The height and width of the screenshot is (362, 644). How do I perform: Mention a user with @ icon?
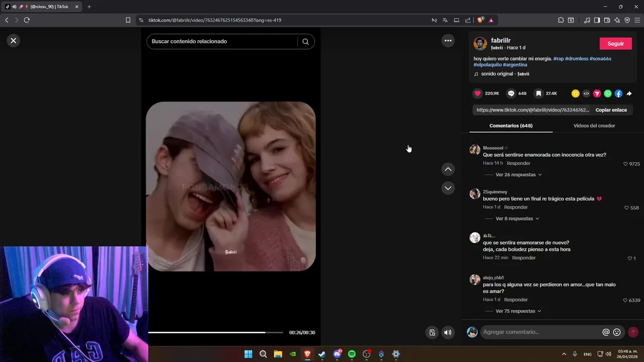(x=606, y=332)
